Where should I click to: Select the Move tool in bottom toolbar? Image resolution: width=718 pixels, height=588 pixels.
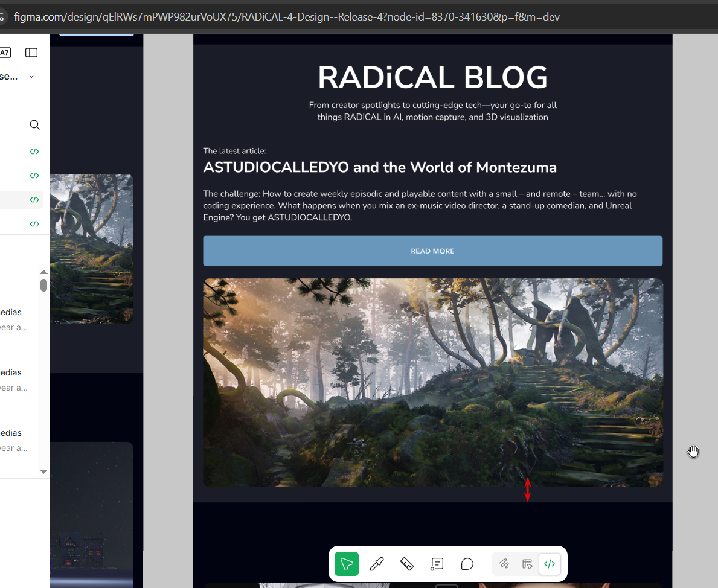pos(346,564)
